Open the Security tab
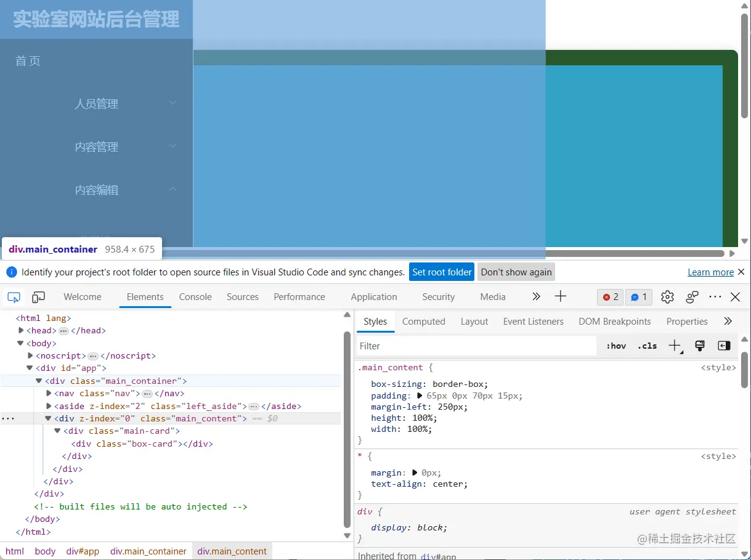 [x=439, y=297]
